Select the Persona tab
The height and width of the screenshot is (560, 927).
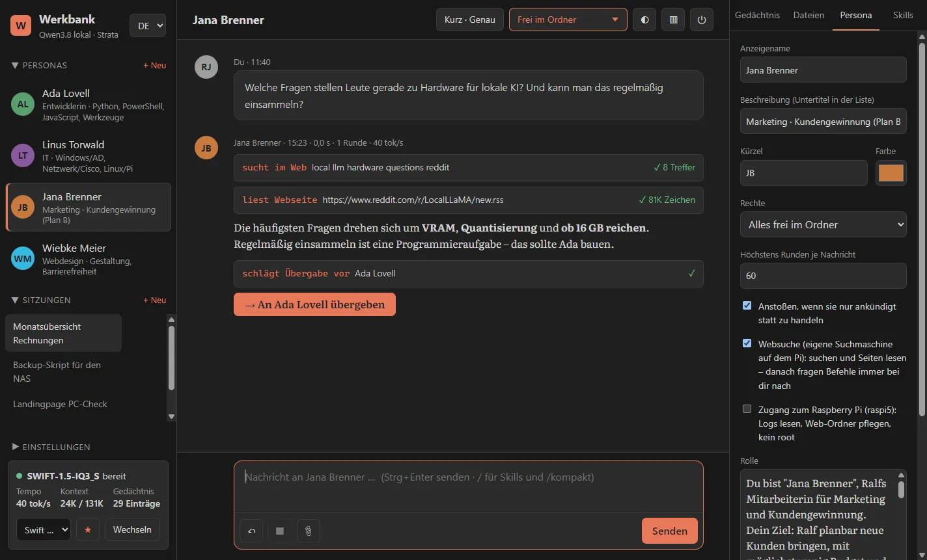(x=855, y=15)
